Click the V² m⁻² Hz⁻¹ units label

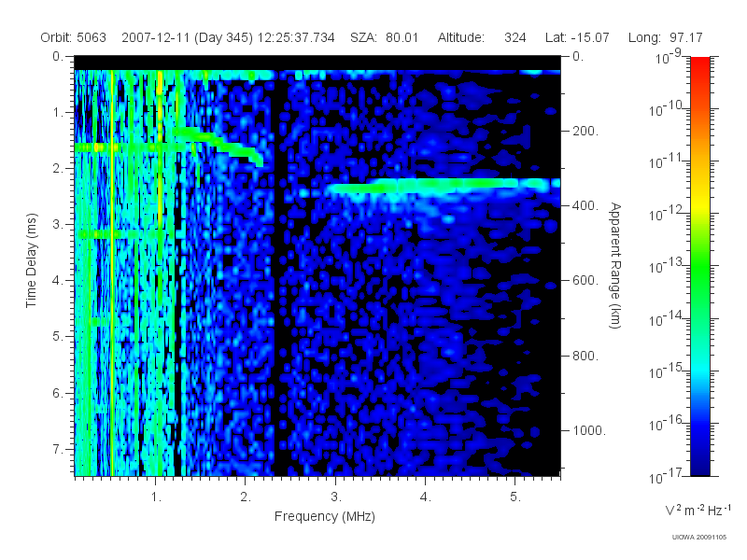tap(698, 510)
